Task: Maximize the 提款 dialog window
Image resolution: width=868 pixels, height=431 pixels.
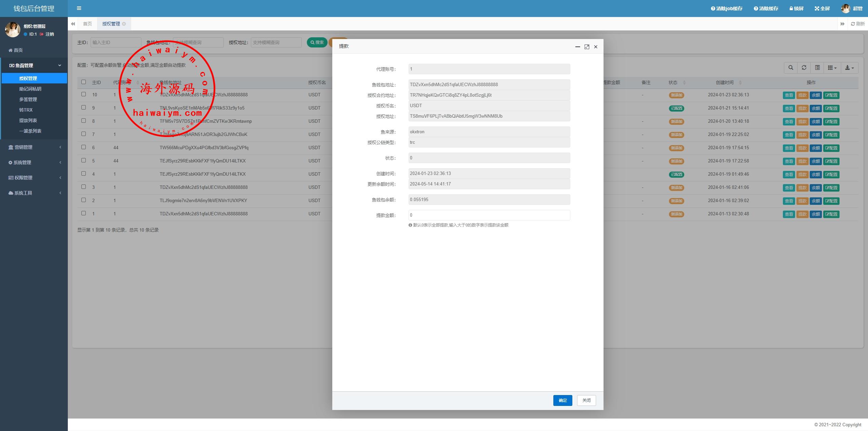Action: pos(587,47)
